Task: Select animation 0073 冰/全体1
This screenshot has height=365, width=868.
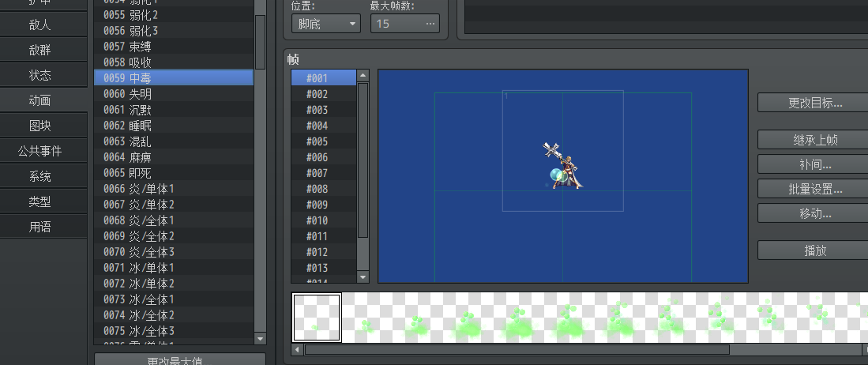Action: pyautogui.click(x=174, y=299)
